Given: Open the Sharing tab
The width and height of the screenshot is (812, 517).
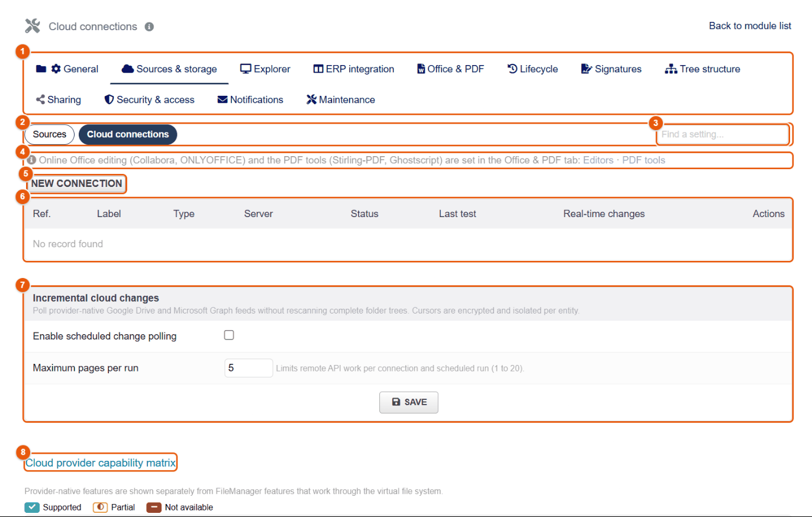Looking at the screenshot, I should point(59,99).
